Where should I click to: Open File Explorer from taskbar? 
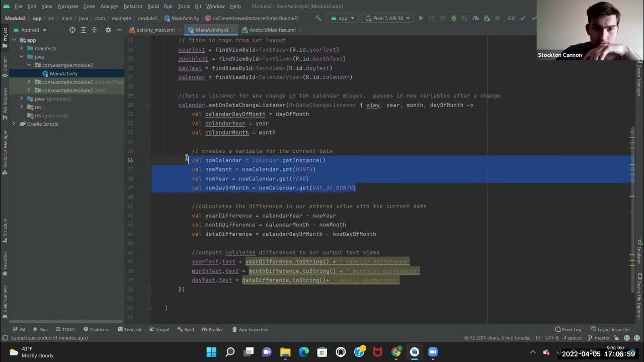click(x=285, y=352)
